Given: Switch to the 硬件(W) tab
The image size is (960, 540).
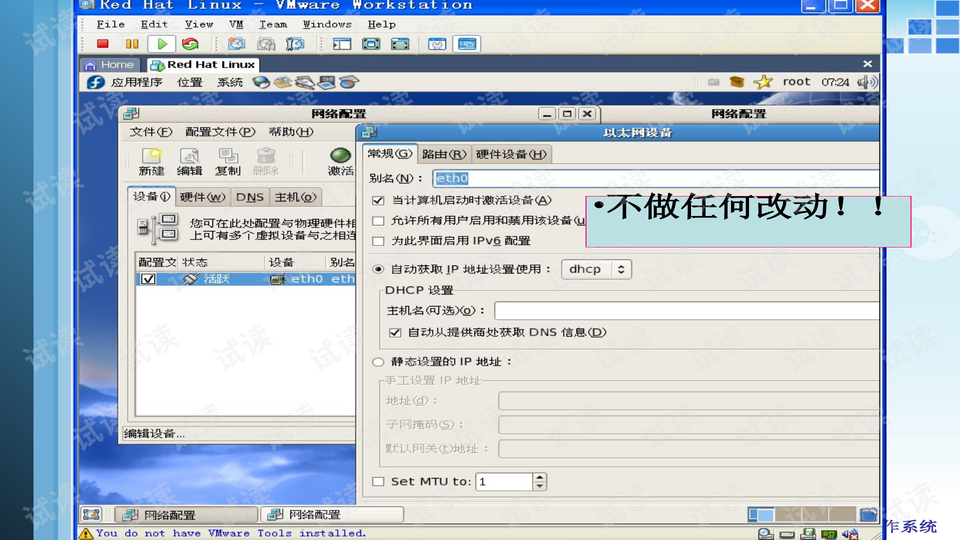Looking at the screenshot, I should click(202, 197).
